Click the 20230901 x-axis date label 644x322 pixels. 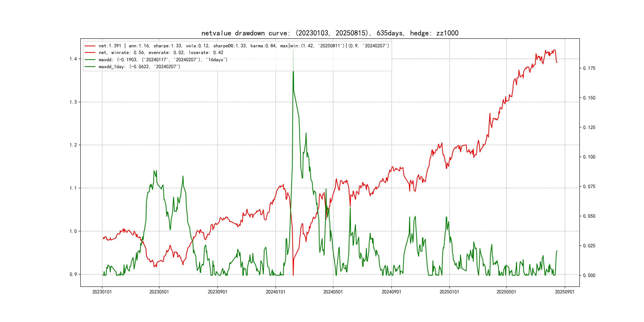coord(217,292)
